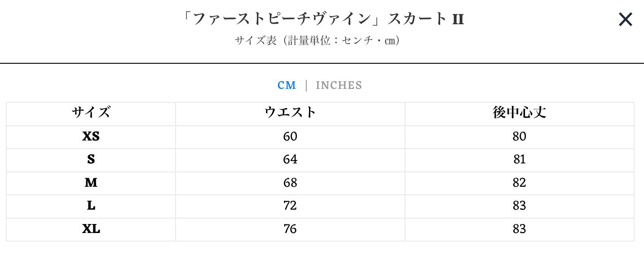Screen dimensions: 644x255
Task: Click waist value 72 for L
Action: [290, 206]
